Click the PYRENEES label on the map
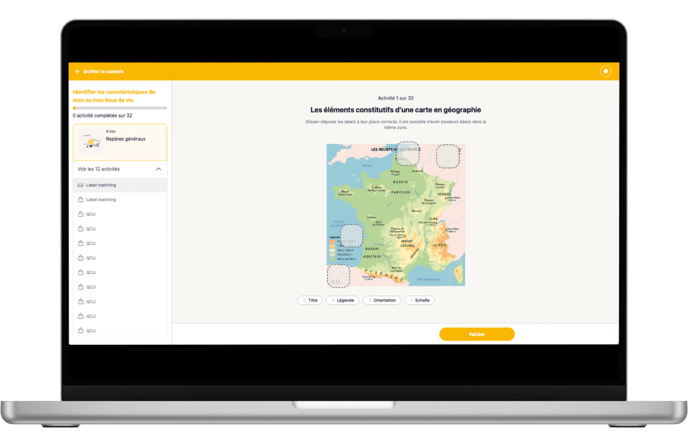 click(x=383, y=276)
